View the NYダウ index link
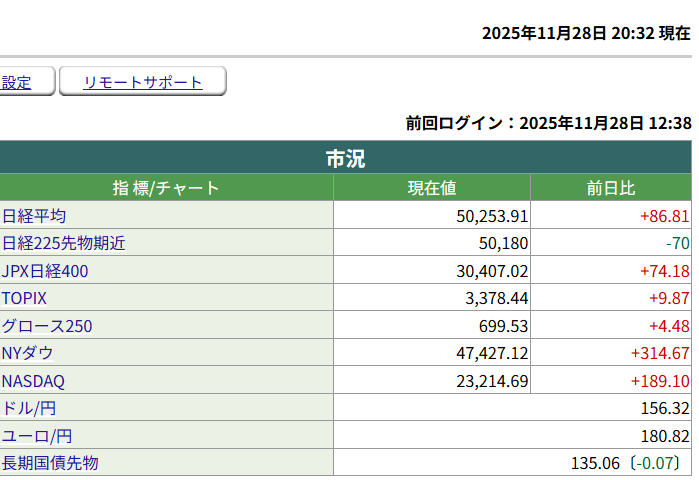This screenshot has width=699, height=480. pyautogui.click(x=28, y=353)
